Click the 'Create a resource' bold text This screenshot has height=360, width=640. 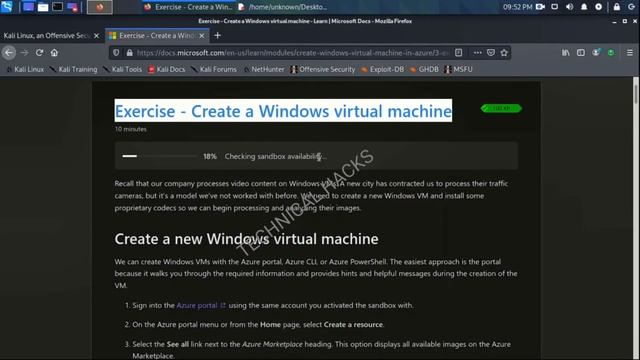pos(353,325)
